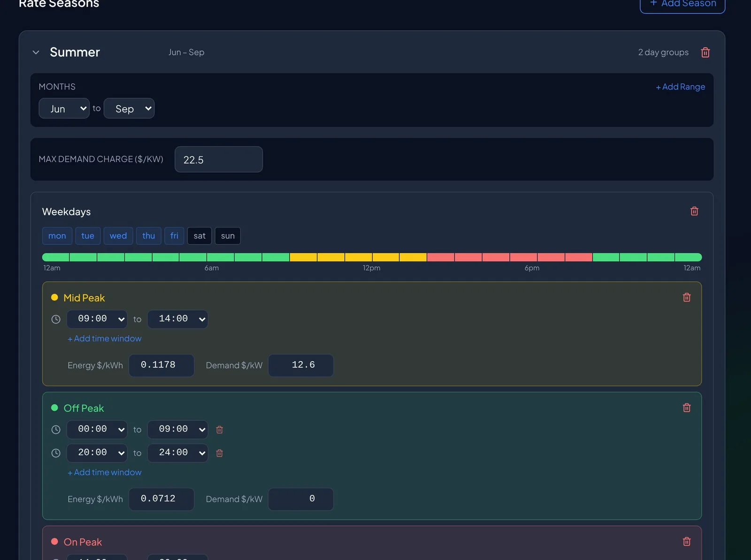Toggle the thu day chip

(x=149, y=236)
